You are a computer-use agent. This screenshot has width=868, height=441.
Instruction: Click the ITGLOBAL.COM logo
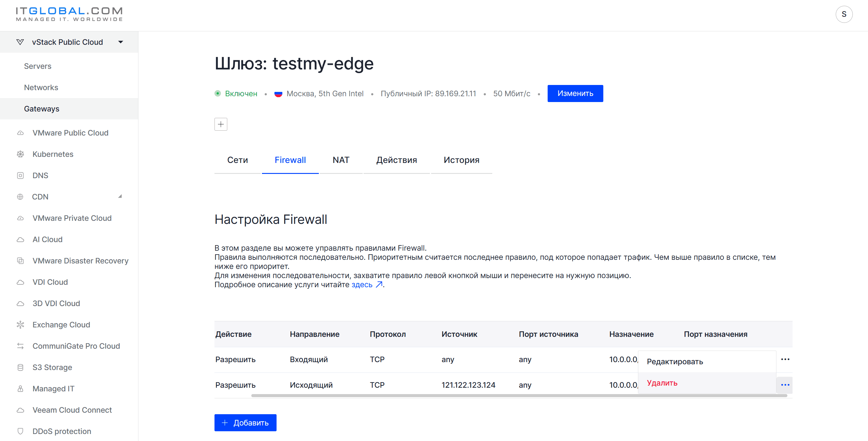pyautogui.click(x=69, y=14)
